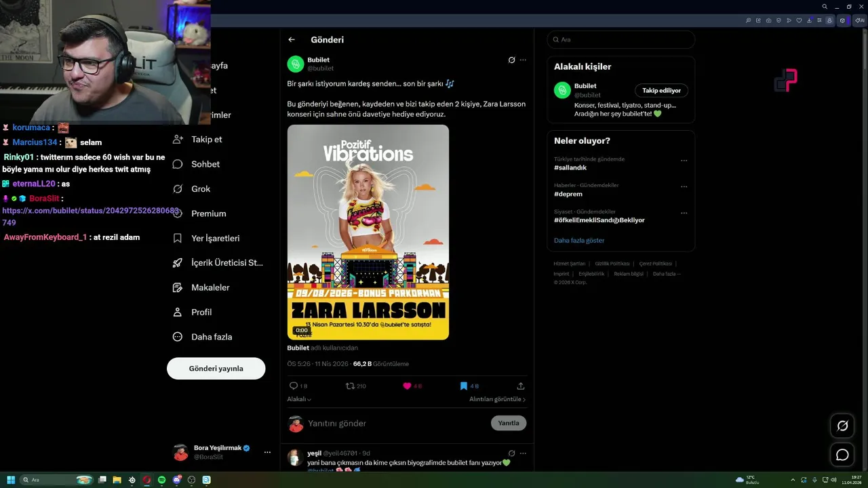Open Sohbet in the sidebar
Screen dimensions: 868x488
pos(197,164)
